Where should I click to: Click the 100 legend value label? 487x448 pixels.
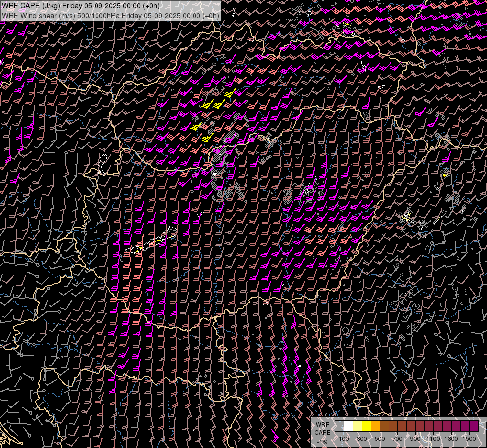(x=344, y=439)
